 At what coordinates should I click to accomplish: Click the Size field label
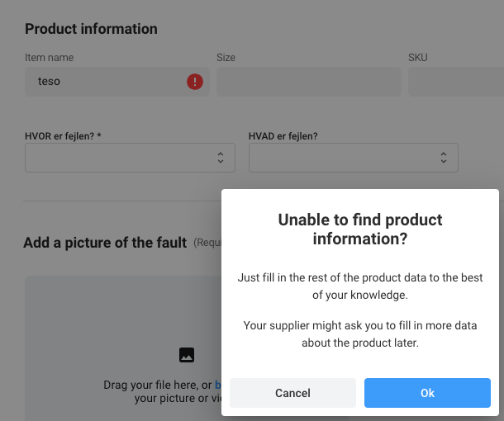(x=226, y=58)
